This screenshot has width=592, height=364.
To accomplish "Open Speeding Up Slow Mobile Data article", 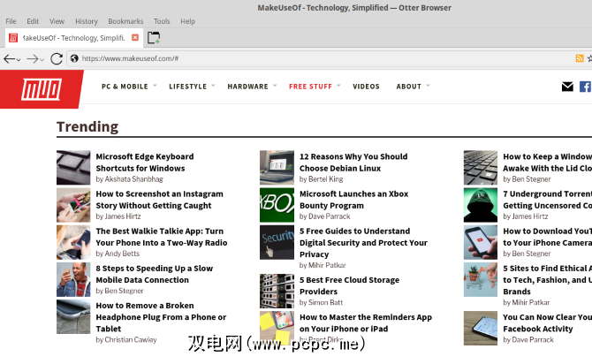I will [x=154, y=274].
